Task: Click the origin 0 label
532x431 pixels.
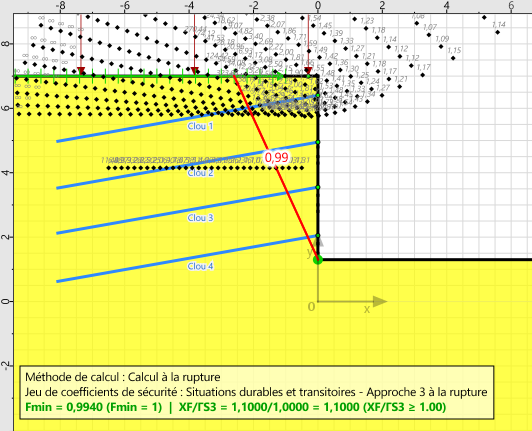Action: tap(311, 307)
